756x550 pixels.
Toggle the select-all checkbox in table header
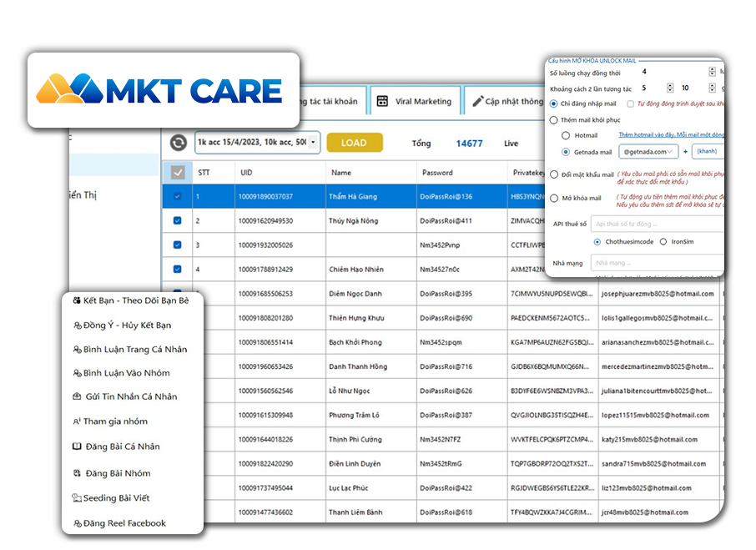pos(178,173)
